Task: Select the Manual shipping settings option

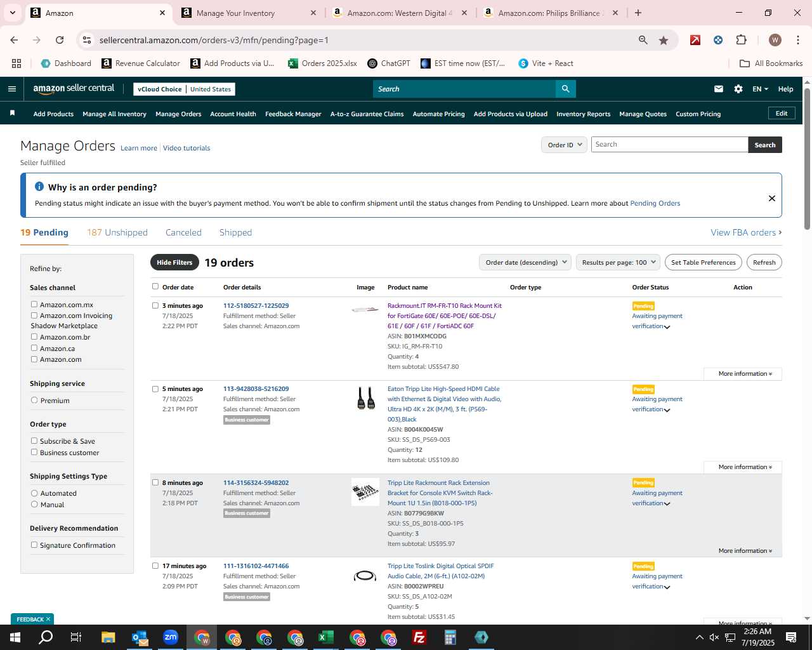Action: (34, 505)
